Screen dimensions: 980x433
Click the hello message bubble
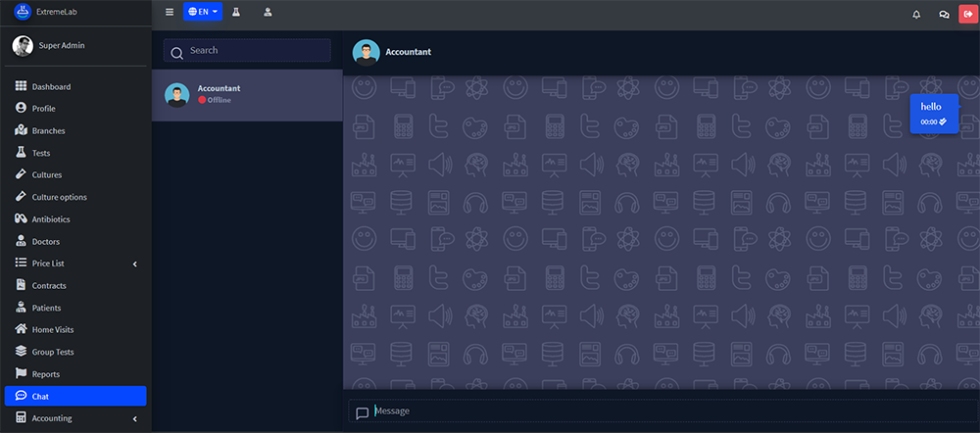[933, 113]
